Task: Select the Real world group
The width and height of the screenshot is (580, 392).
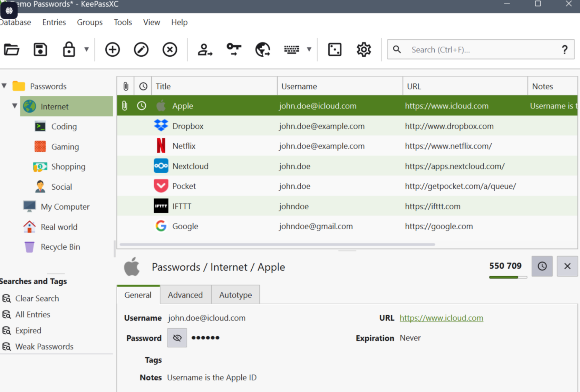Action: coord(59,227)
